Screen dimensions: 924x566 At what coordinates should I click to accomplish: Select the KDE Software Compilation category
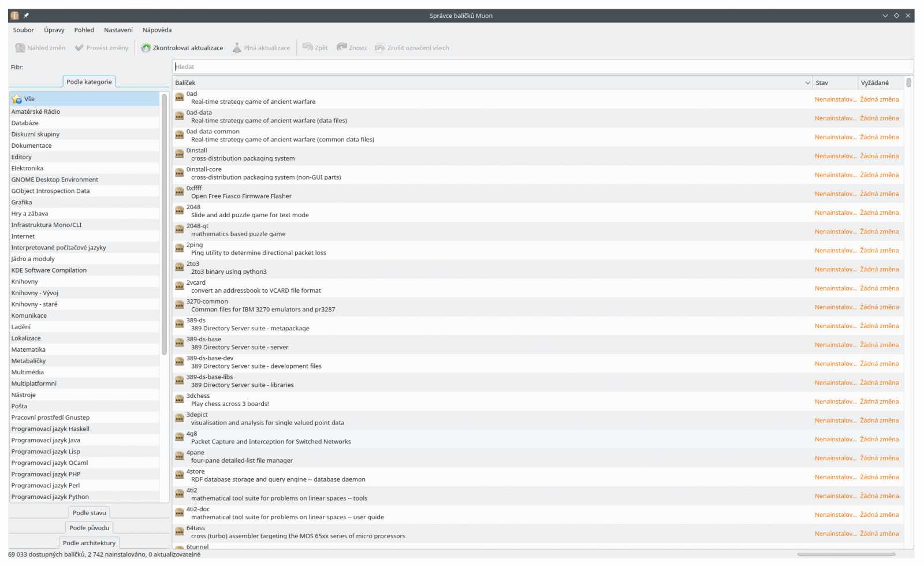click(84, 270)
